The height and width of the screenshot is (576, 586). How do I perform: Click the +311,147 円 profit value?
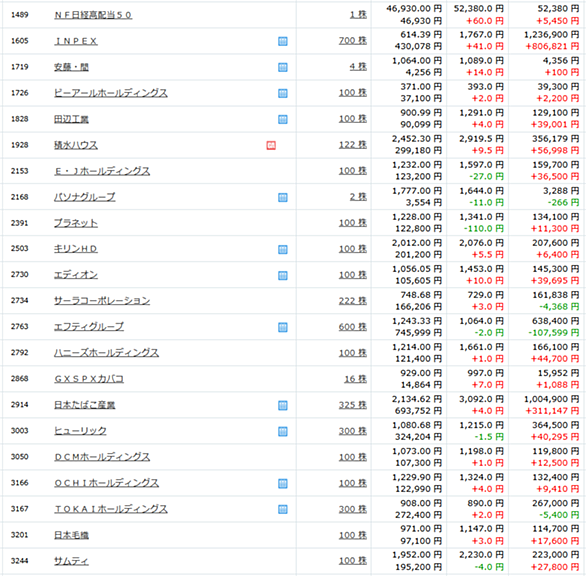[552, 411]
